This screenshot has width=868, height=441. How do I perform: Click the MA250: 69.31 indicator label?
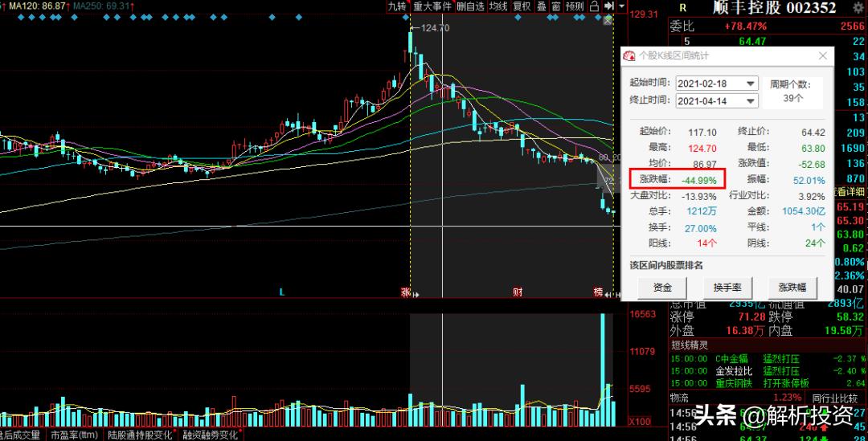101,6
